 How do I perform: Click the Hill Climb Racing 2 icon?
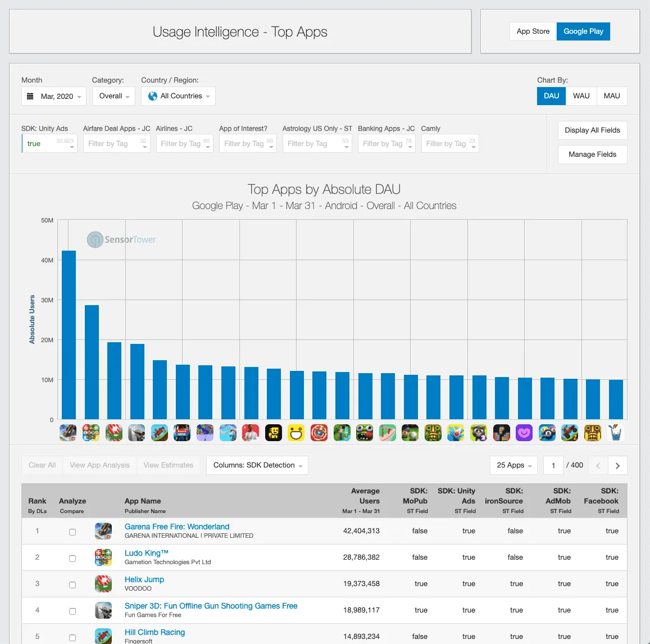coord(570,433)
